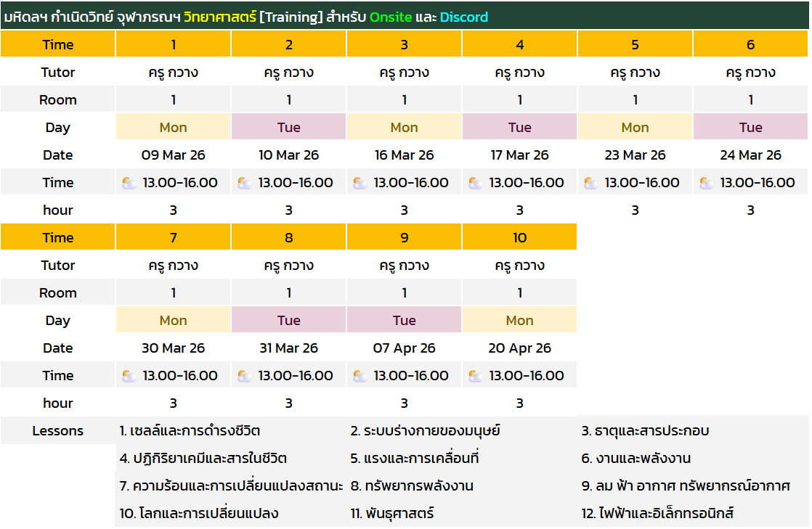The height and width of the screenshot is (529, 812).
Task: Click lesson 11 พันธุศาสตร์
Action: click(392, 514)
